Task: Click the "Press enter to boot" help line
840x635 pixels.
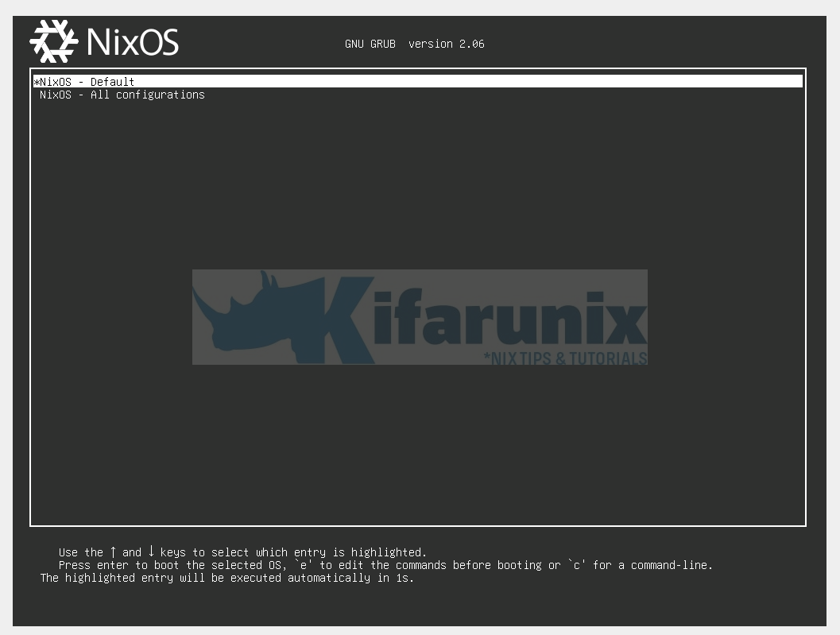Action: click(385, 565)
